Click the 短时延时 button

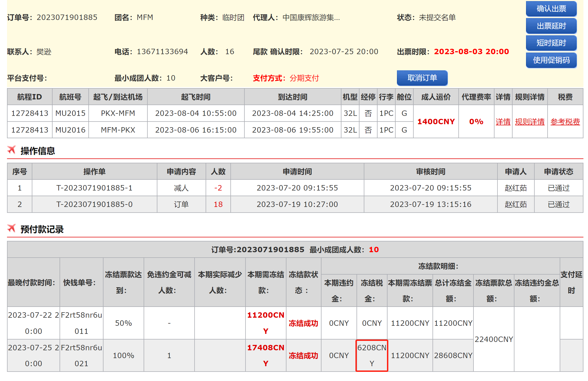551,43
